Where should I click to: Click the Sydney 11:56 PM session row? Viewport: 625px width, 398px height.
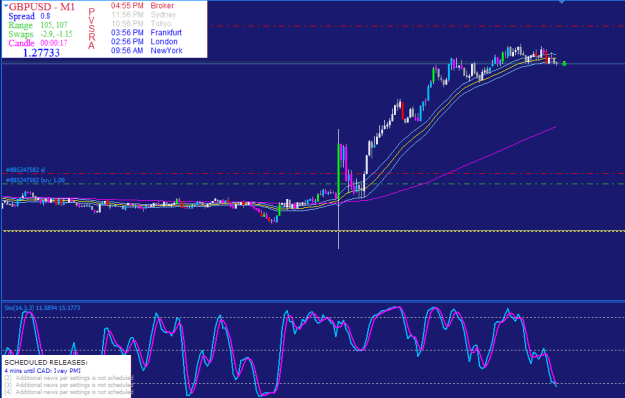tap(143, 15)
